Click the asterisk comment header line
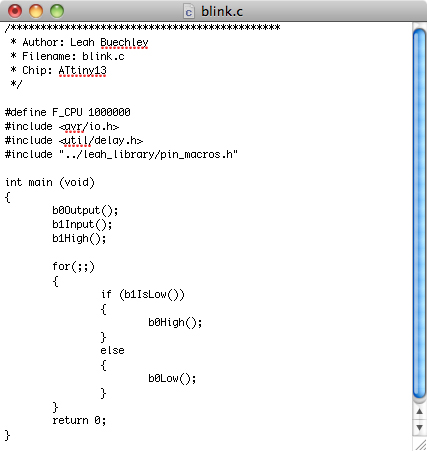Image resolution: width=427 pixels, height=451 pixels. tap(143, 28)
